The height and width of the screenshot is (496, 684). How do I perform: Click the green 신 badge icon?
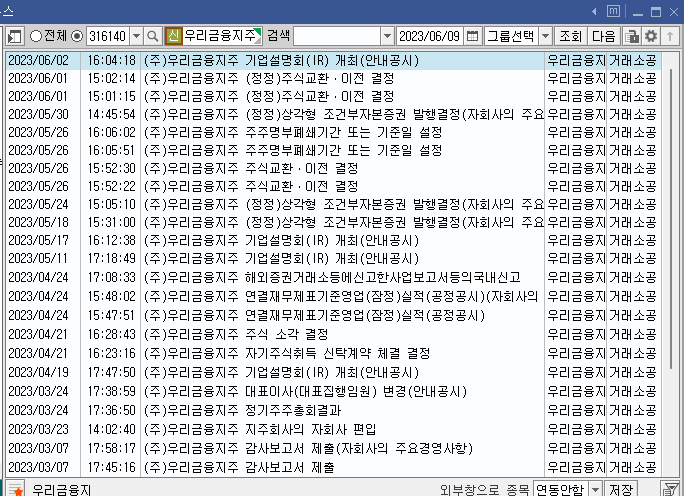[173, 36]
